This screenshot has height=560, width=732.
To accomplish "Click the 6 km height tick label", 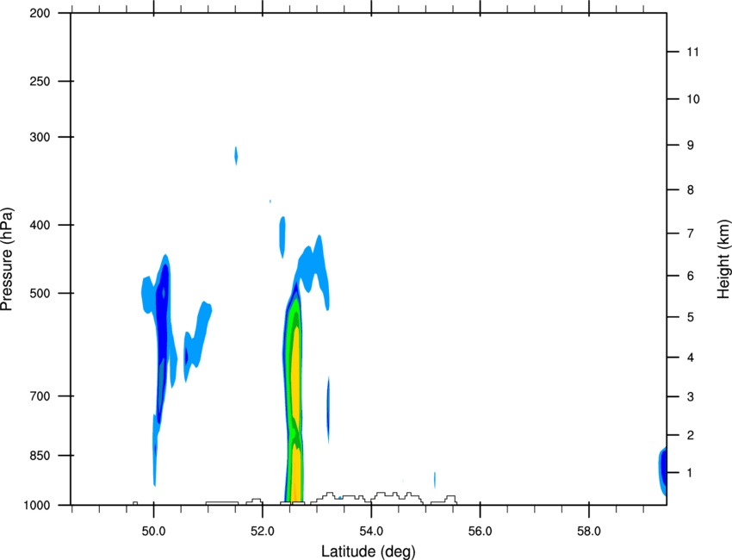I will click(x=691, y=276).
